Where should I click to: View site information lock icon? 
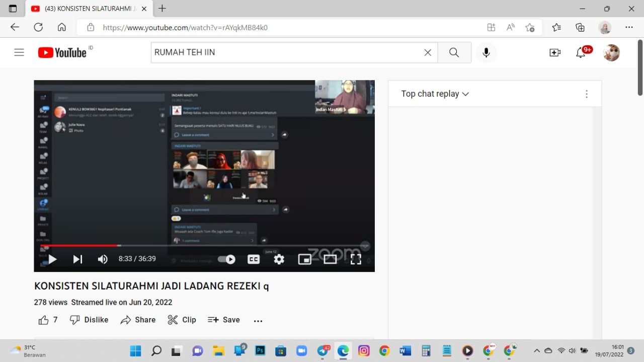coord(91,27)
